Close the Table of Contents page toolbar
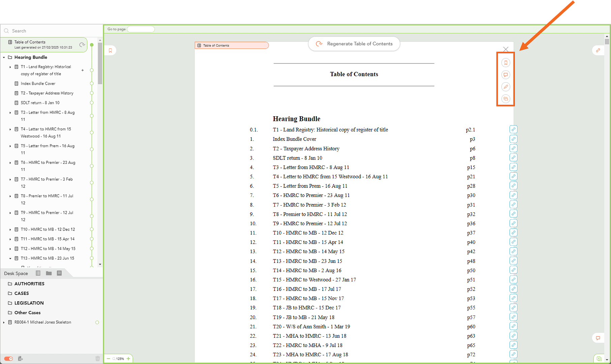Screen dimensions: 611x364 506,49
